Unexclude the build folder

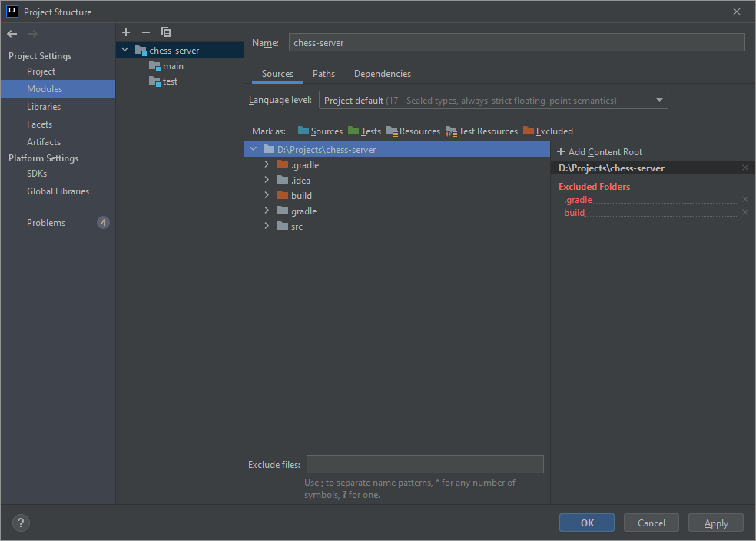coord(745,212)
